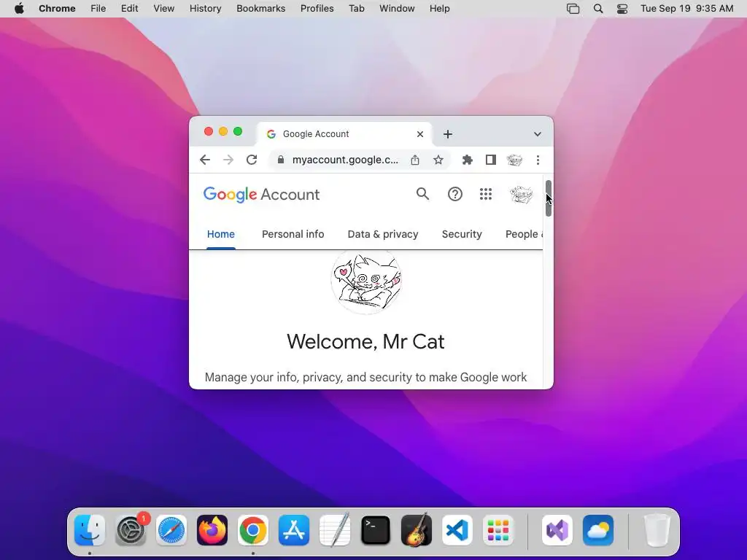Click the Chrome icon in the Dock
This screenshot has width=747, height=560.
[253, 530]
